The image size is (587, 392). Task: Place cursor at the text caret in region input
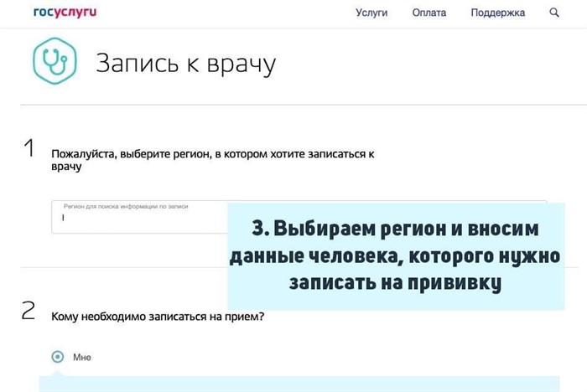pyautogui.click(x=63, y=219)
